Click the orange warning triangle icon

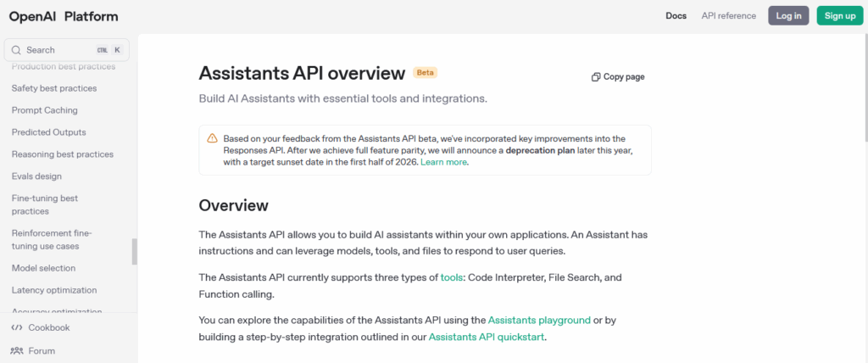pyautogui.click(x=213, y=138)
